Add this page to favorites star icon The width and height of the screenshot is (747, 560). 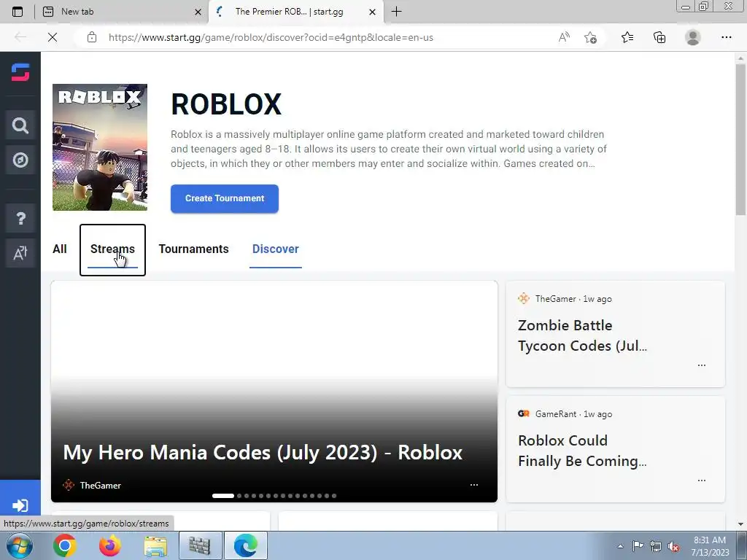(x=590, y=37)
